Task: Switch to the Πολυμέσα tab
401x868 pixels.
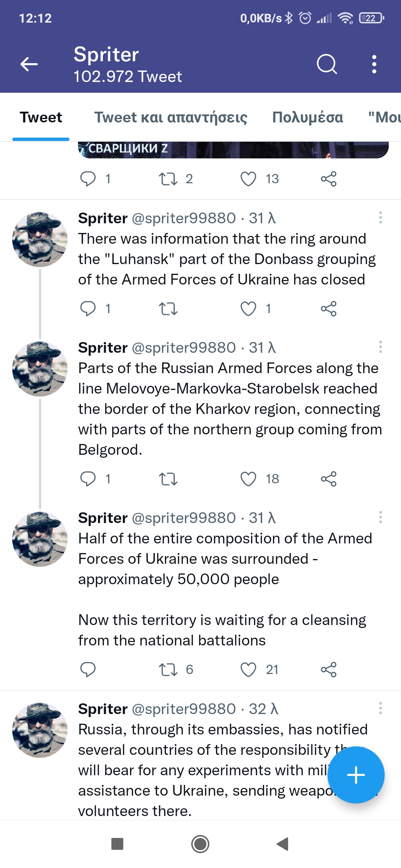Action: (x=307, y=117)
